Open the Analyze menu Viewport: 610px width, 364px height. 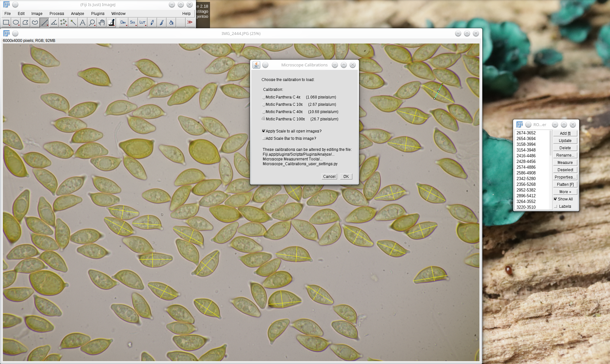pos(78,14)
